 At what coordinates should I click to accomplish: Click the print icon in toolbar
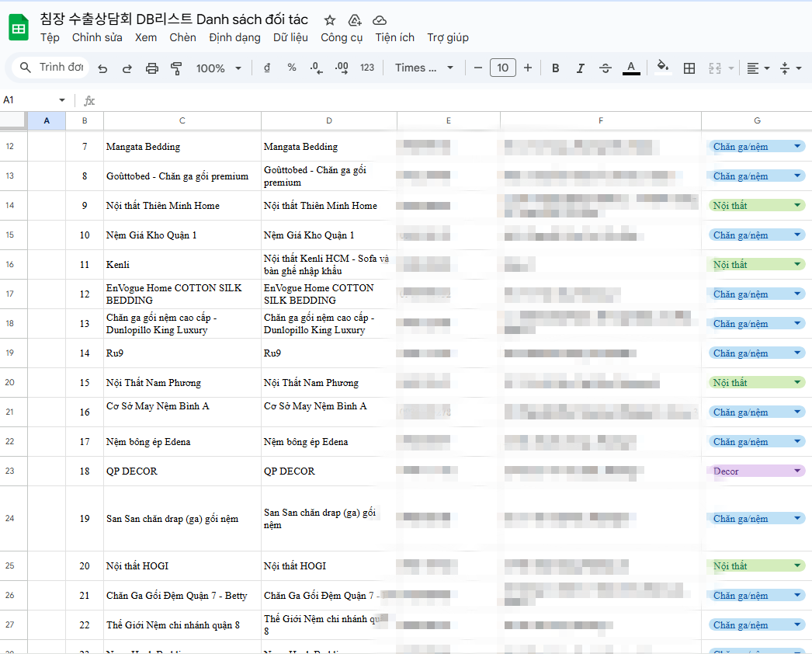(152, 68)
